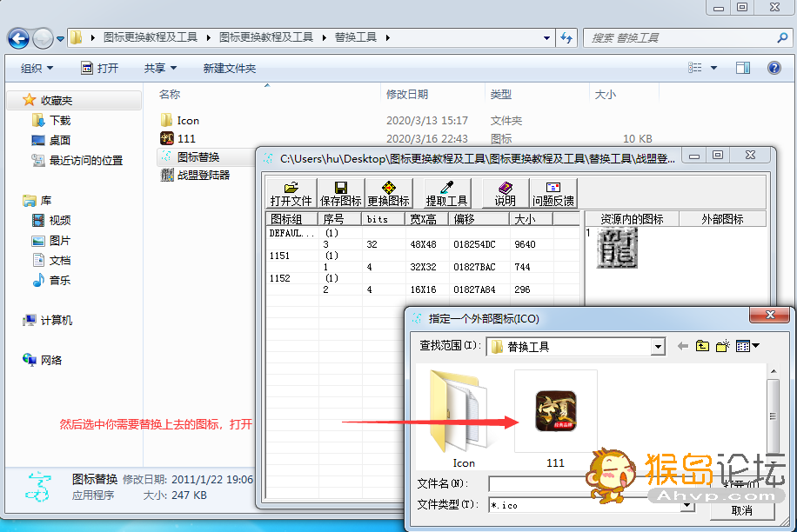Select 计算机 in navigation pane
The image size is (797, 532).
coord(56,320)
